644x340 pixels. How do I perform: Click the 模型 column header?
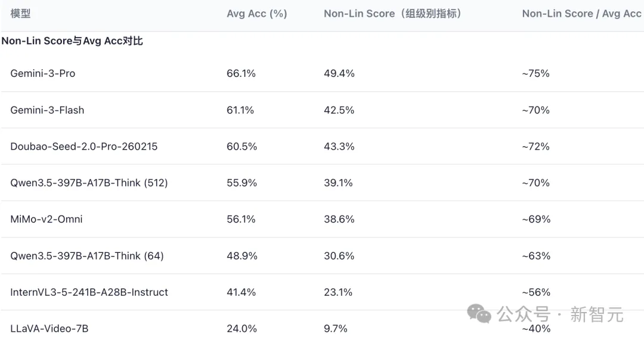click(21, 13)
